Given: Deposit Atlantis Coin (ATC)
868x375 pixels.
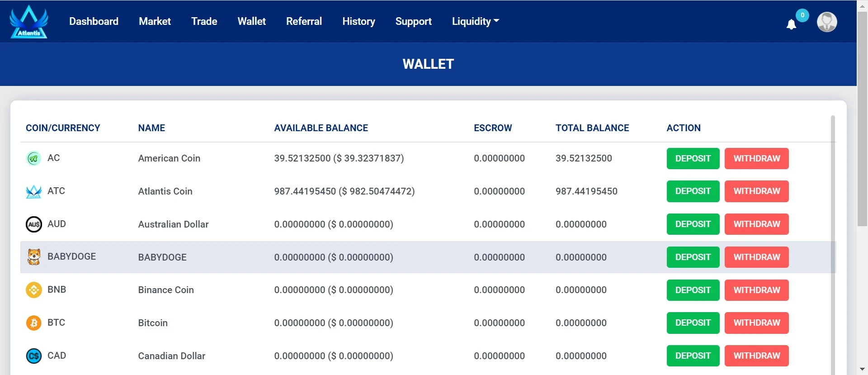Looking at the screenshot, I should 693,191.
